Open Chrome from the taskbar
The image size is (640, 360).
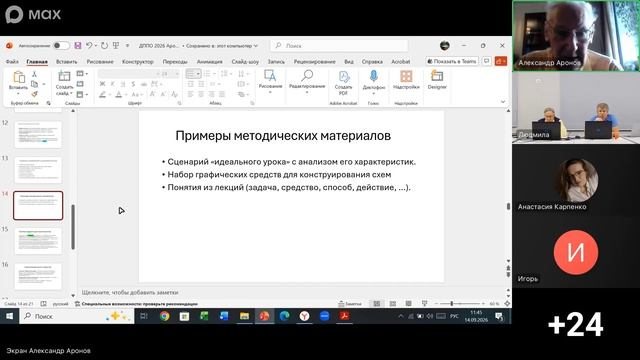(164, 316)
